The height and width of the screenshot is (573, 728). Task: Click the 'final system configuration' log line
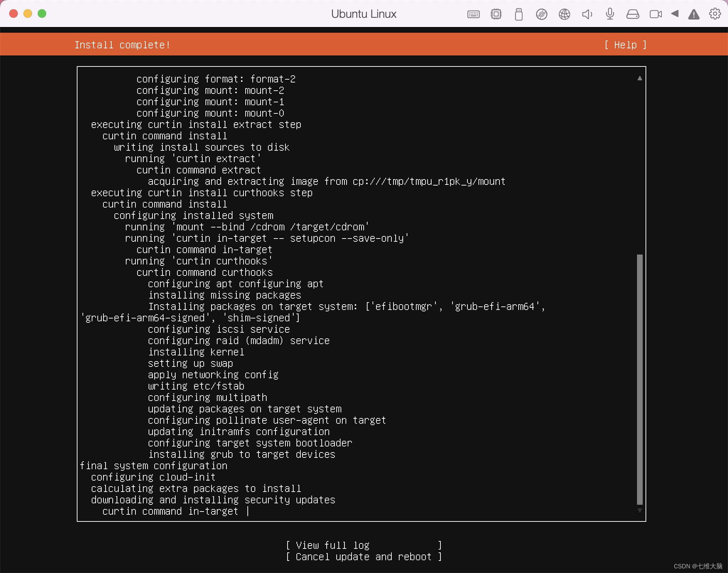[x=153, y=465]
